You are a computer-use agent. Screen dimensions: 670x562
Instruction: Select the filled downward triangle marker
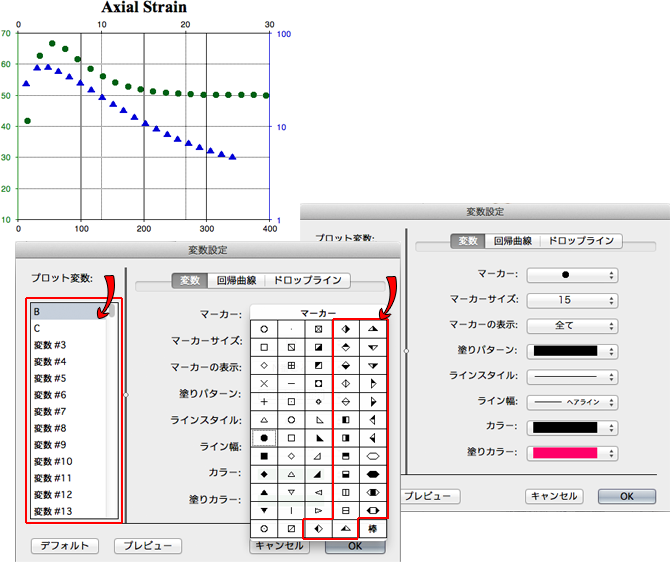pos(264,510)
